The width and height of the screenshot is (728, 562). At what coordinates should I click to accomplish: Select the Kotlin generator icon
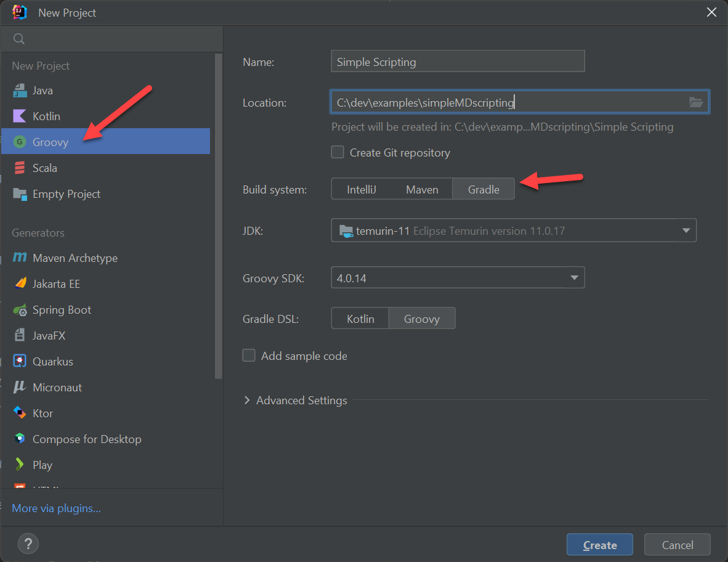pos(20,116)
